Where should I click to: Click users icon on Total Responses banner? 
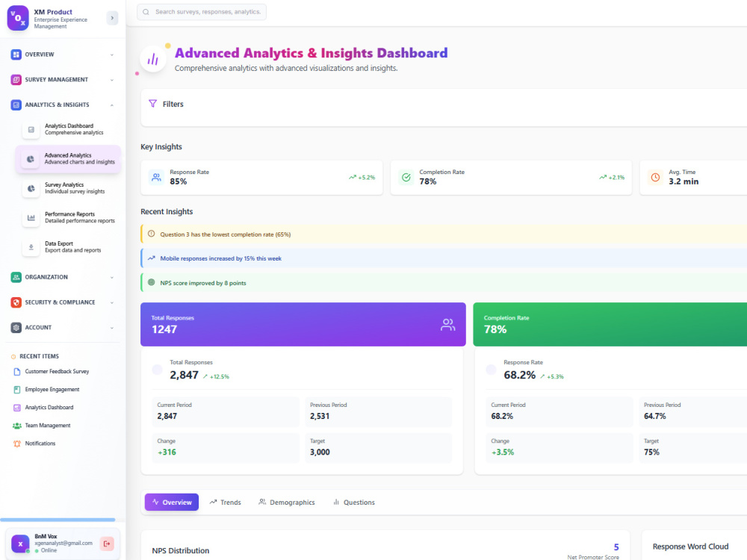[x=447, y=325]
